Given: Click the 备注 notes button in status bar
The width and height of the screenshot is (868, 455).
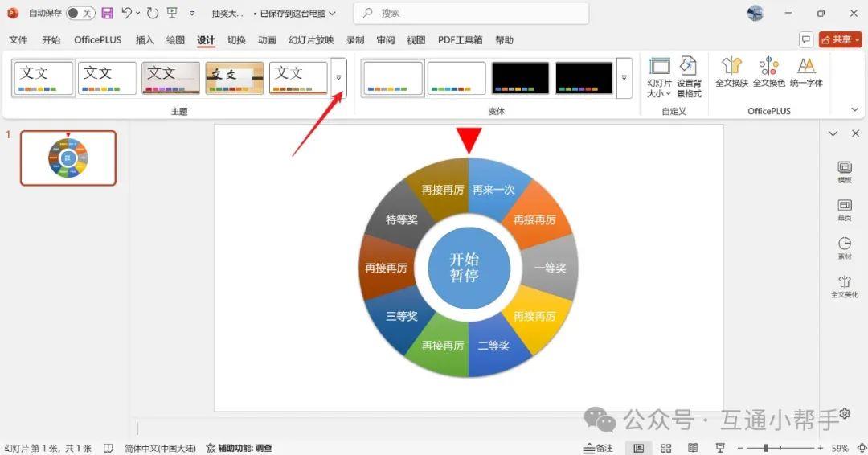Looking at the screenshot, I should (599, 448).
